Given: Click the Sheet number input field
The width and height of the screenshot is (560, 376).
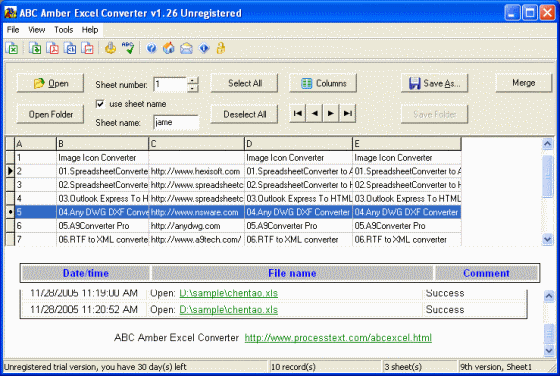Looking at the screenshot, I should pyautogui.click(x=170, y=85).
